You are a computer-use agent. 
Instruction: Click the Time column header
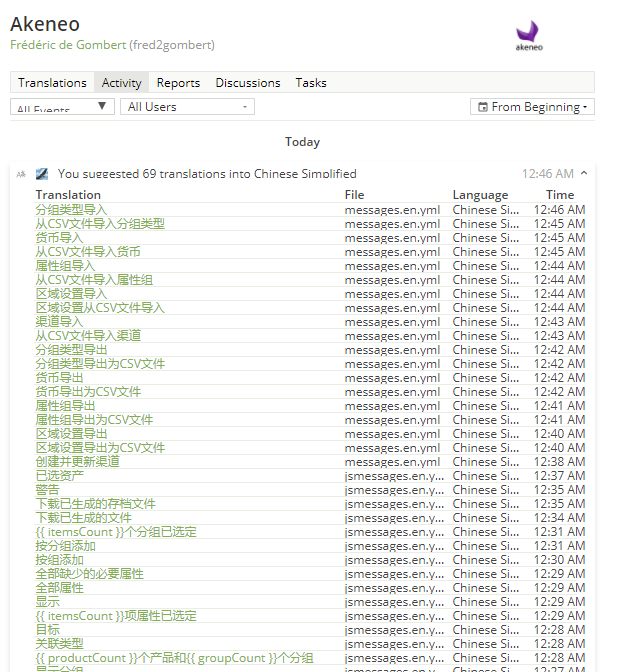coord(560,195)
